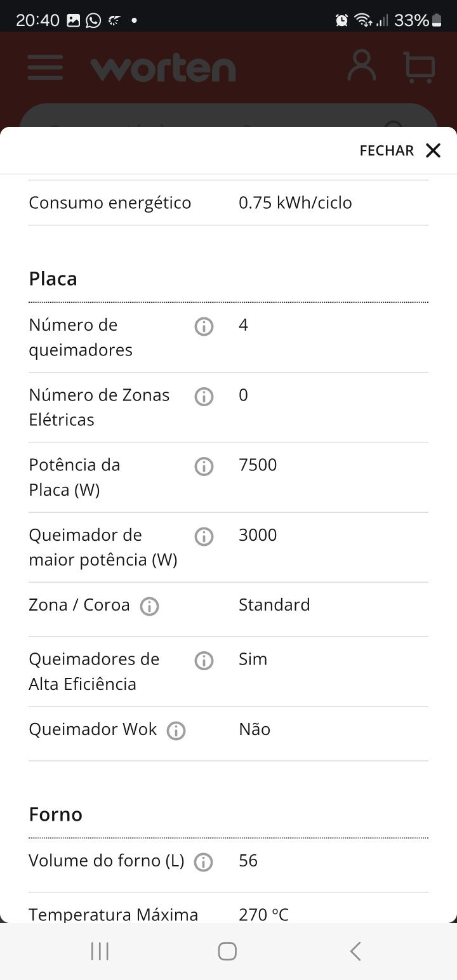
Task: Click the FECHAR text label
Action: click(387, 150)
